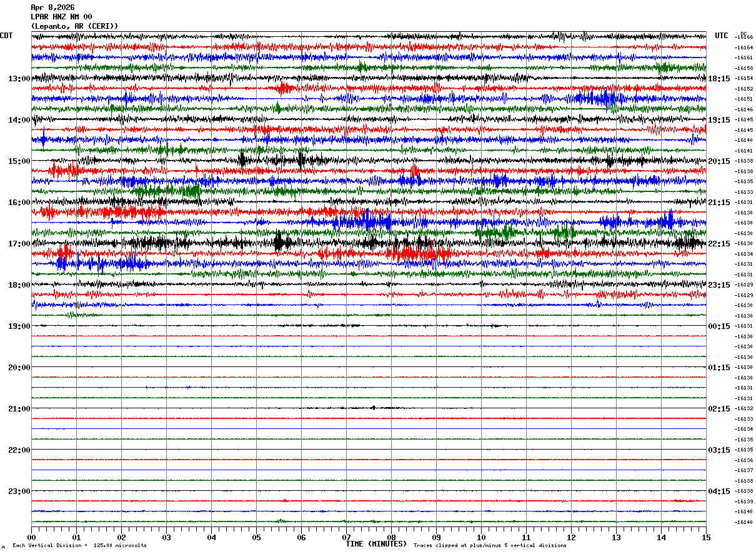Click the 'Each Vertical Division = 125.00 microvolts' note
This screenshot has height=554, width=756.
[x=79, y=546]
